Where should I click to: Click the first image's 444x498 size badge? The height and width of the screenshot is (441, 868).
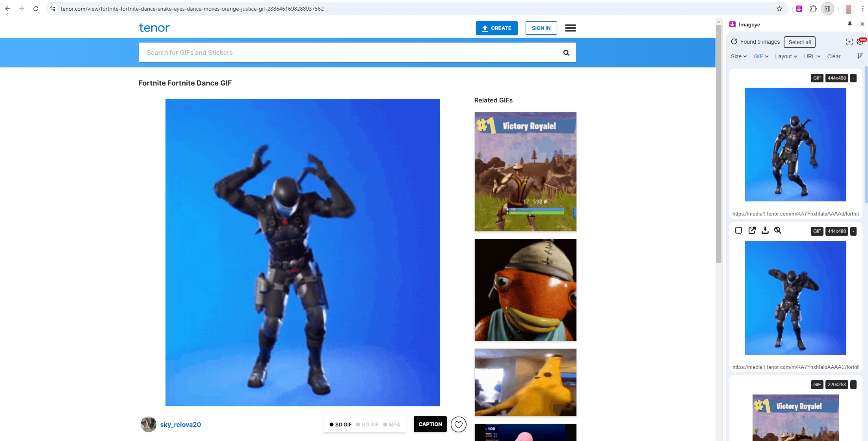click(836, 78)
